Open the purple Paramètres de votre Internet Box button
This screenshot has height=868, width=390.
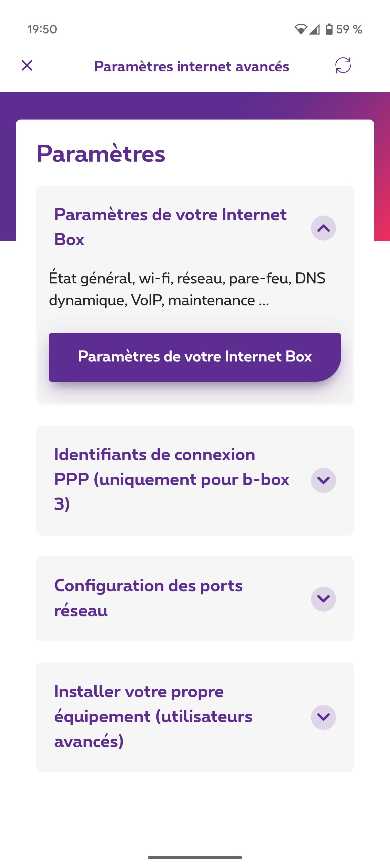click(x=195, y=357)
